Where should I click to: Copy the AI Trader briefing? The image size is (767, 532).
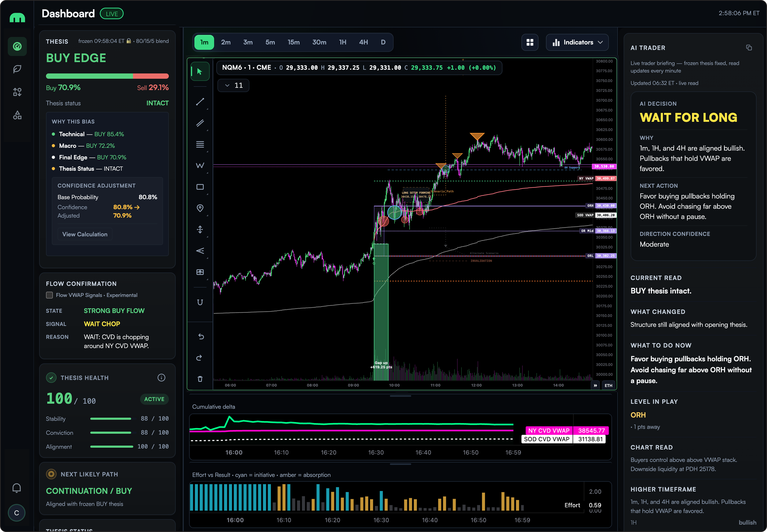point(749,48)
